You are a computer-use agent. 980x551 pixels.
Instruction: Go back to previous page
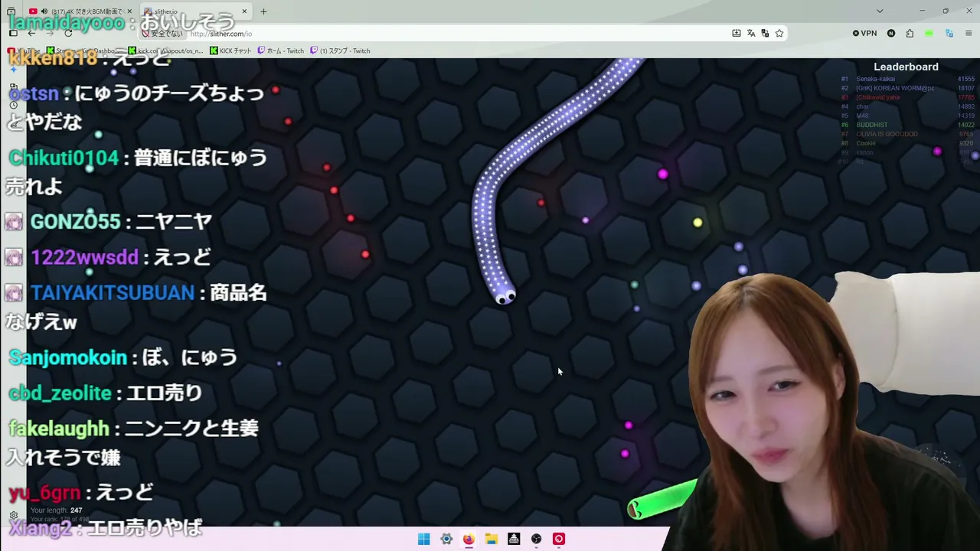tap(31, 34)
